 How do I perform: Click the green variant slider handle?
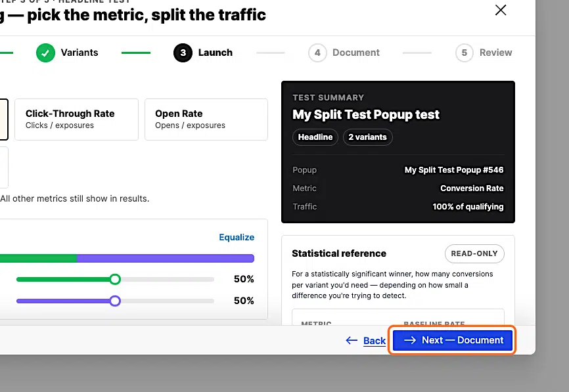(x=115, y=279)
